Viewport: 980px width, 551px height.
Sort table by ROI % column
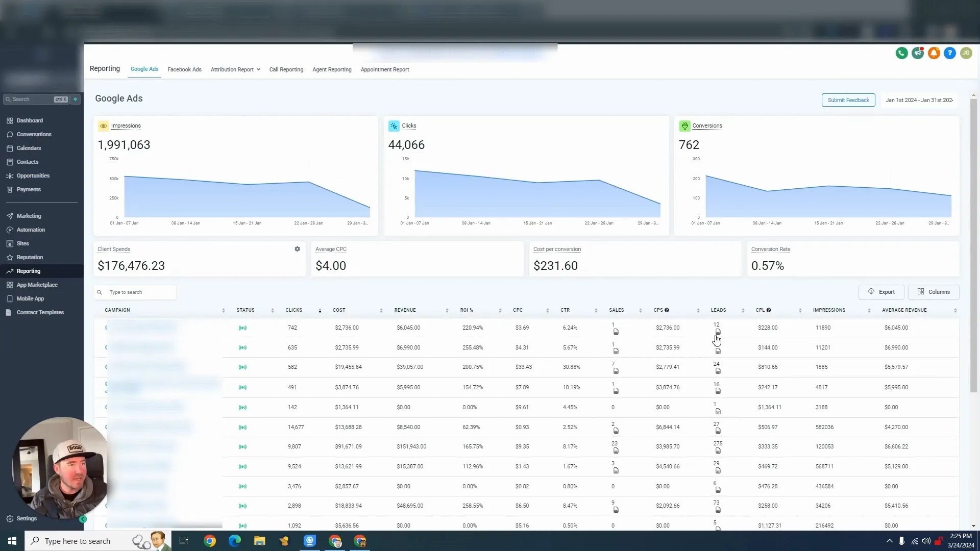[x=500, y=310]
